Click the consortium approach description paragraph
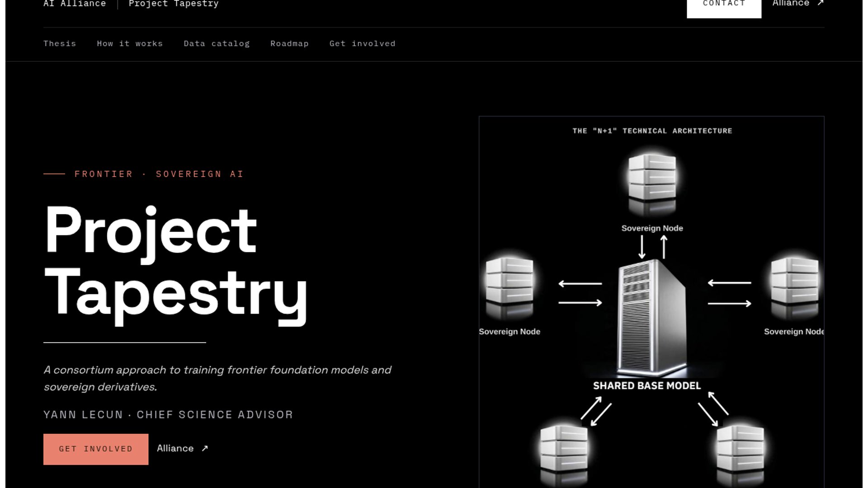868x488 pixels. point(217,378)
